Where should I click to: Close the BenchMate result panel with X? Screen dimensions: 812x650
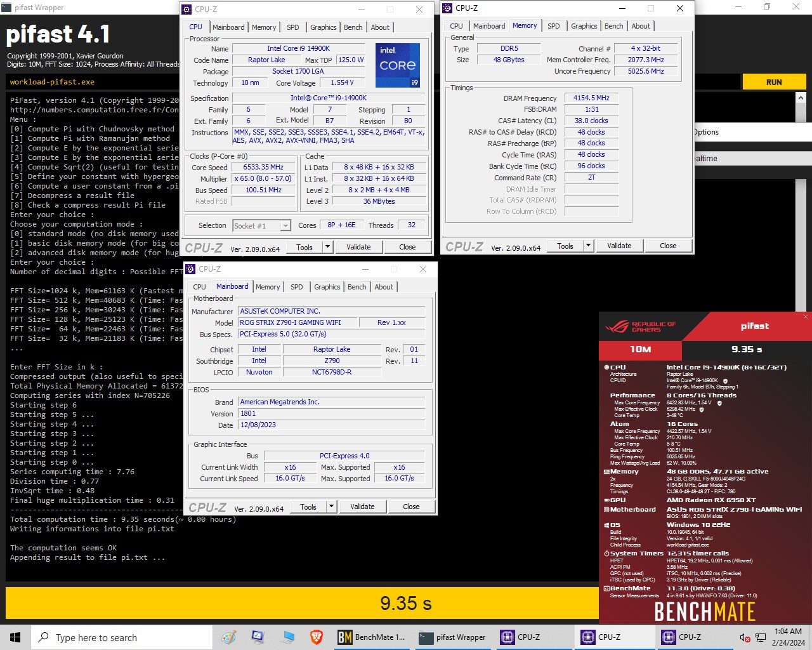pos(806,316)
